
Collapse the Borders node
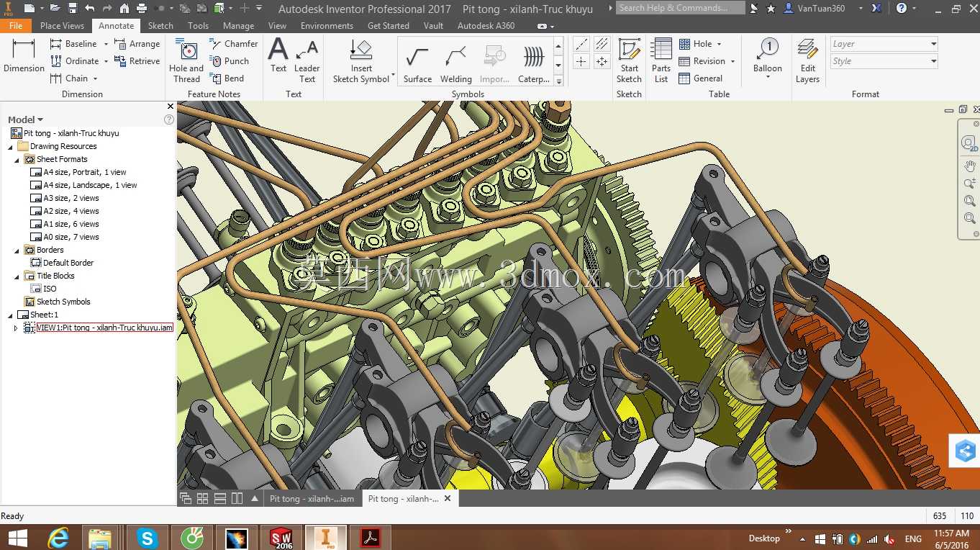[x=17, y=251]
